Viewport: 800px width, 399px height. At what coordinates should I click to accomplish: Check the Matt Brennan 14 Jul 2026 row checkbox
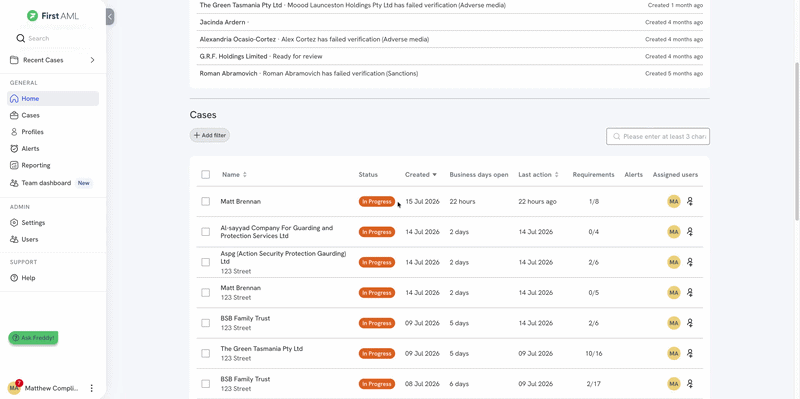point(206,293)
